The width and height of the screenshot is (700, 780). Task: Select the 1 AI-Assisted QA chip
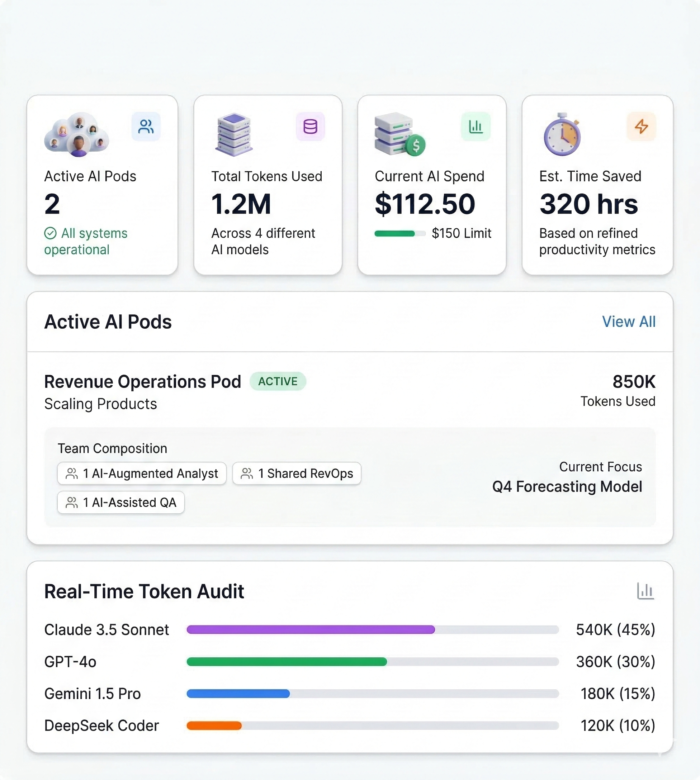click(121, 503)
